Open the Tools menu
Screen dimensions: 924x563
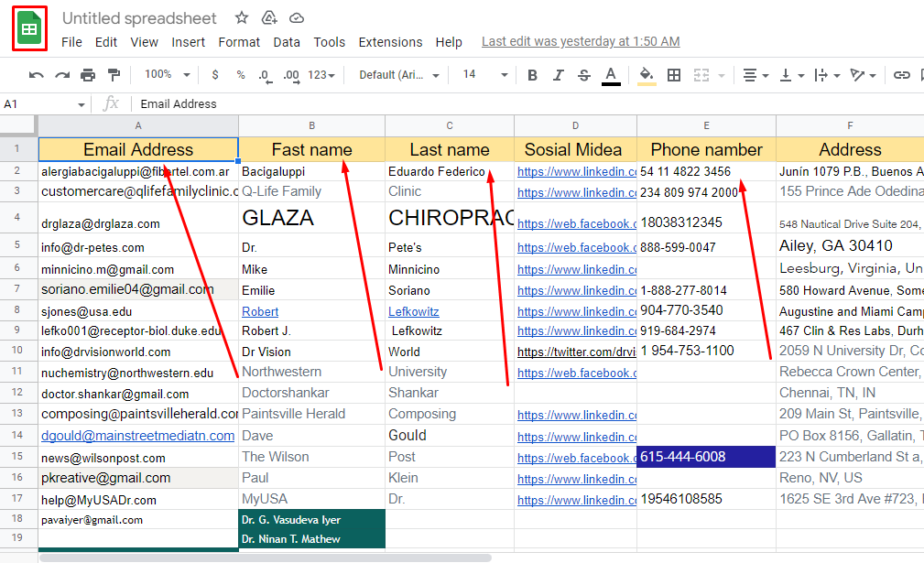[x=330, y=42]
